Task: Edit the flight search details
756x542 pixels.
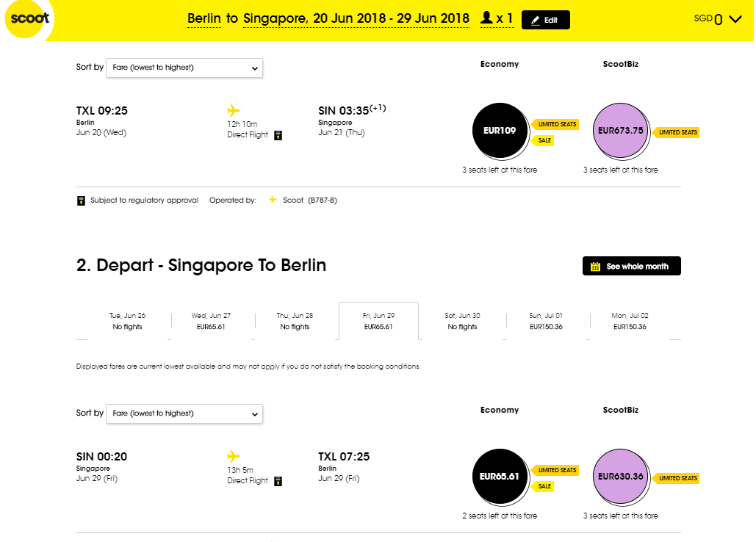Action: click(545, 20)
